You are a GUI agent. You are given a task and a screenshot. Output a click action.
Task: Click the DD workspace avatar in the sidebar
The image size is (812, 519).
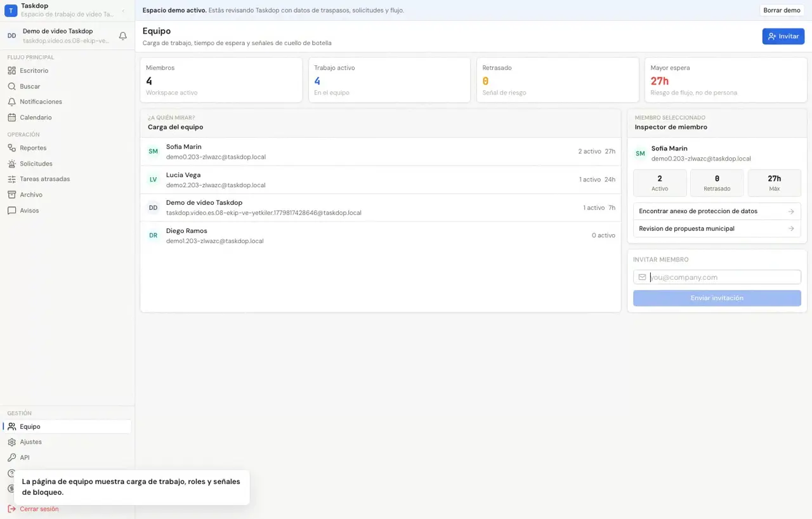pyautogui.click(x=11, y=36)
